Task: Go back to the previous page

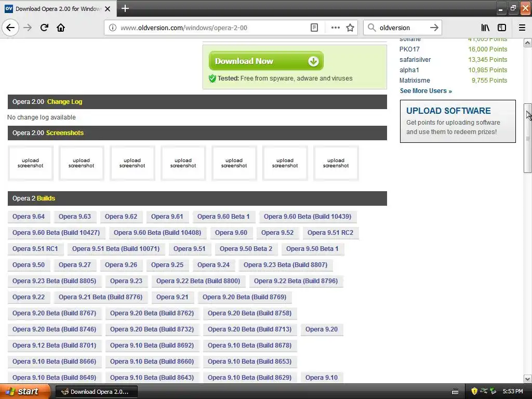Action: click(10, 28)
